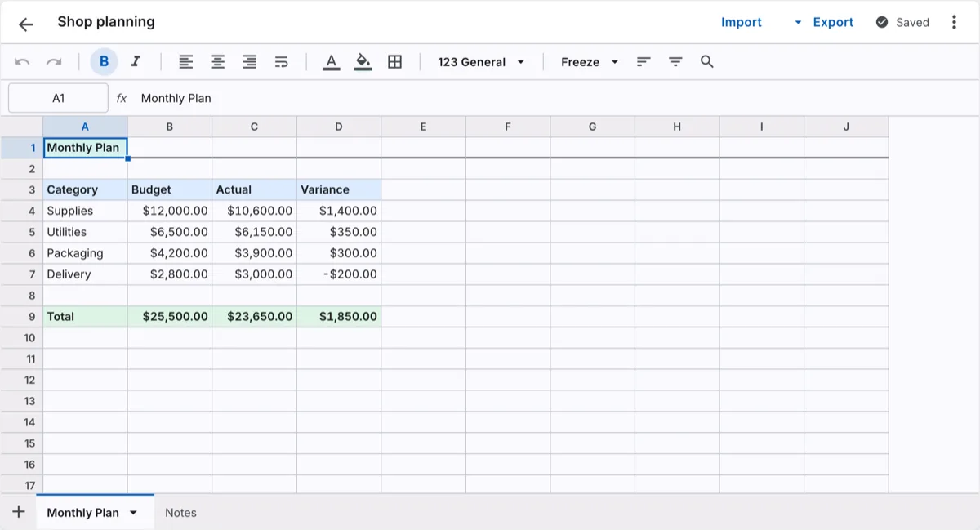The image size is (980, 530).
Task: Click the Saved status indicator
Action: click(902, 23)
